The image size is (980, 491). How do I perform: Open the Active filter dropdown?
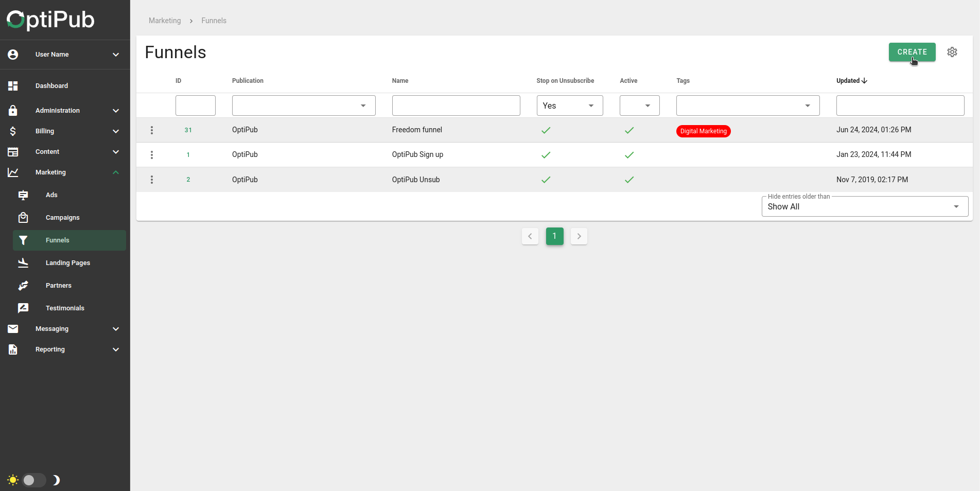640,106
